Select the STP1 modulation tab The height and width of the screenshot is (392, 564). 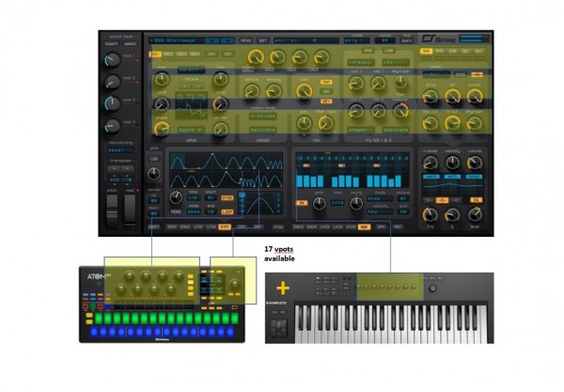225,227
